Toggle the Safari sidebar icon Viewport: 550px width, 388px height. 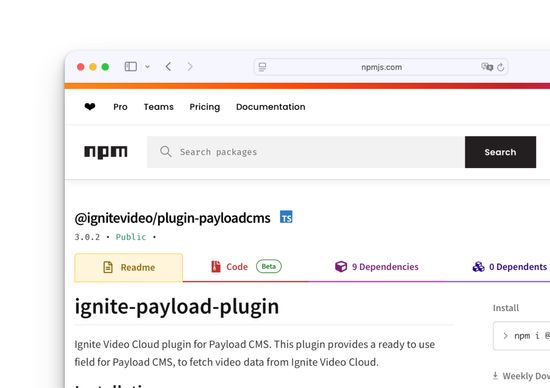130,66
